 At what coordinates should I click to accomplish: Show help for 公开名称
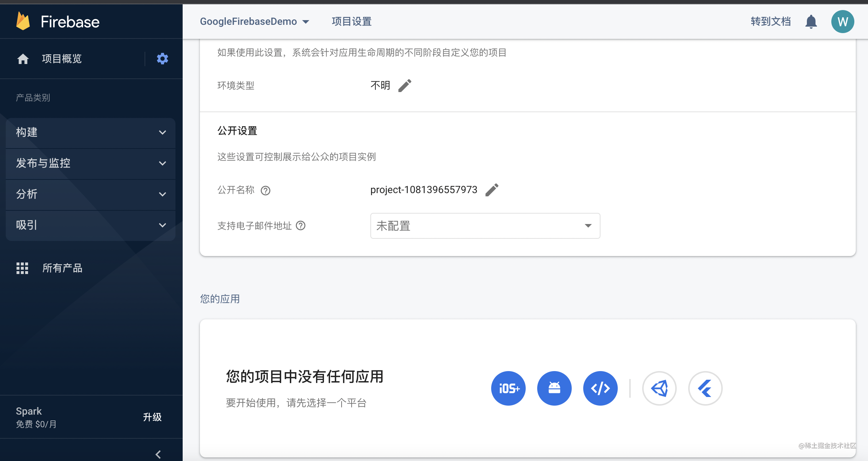coord(265,190)
